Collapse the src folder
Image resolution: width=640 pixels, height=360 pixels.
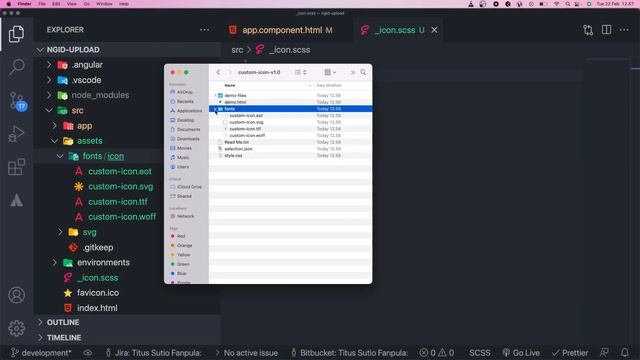pyautogui.click(x=49, y=110)
